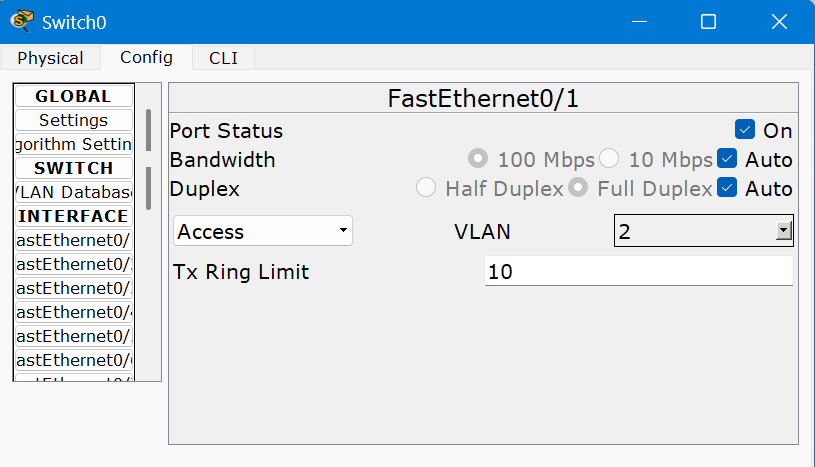
Task: Disable the Duplex Auto checkbox
Action: pyautogui.click(x=727, y=188)
